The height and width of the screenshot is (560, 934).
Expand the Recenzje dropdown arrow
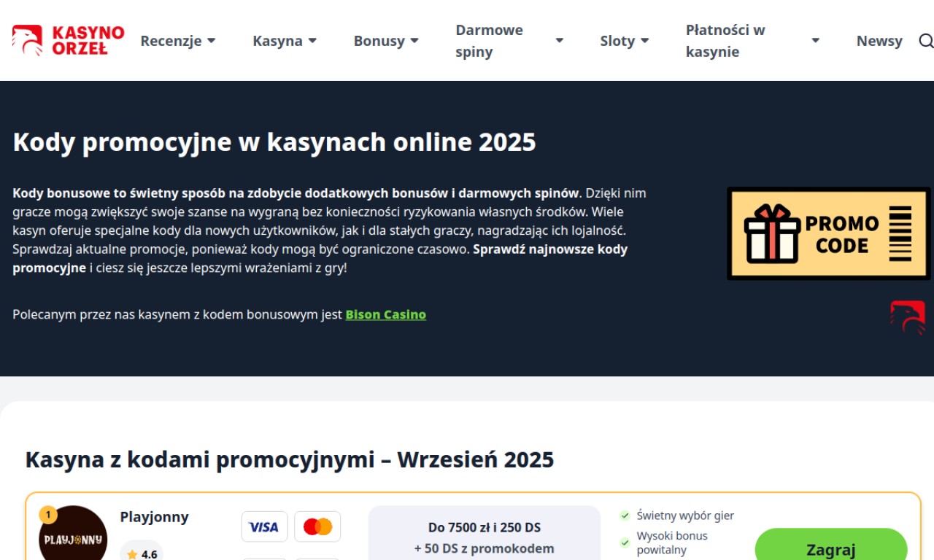212,41
